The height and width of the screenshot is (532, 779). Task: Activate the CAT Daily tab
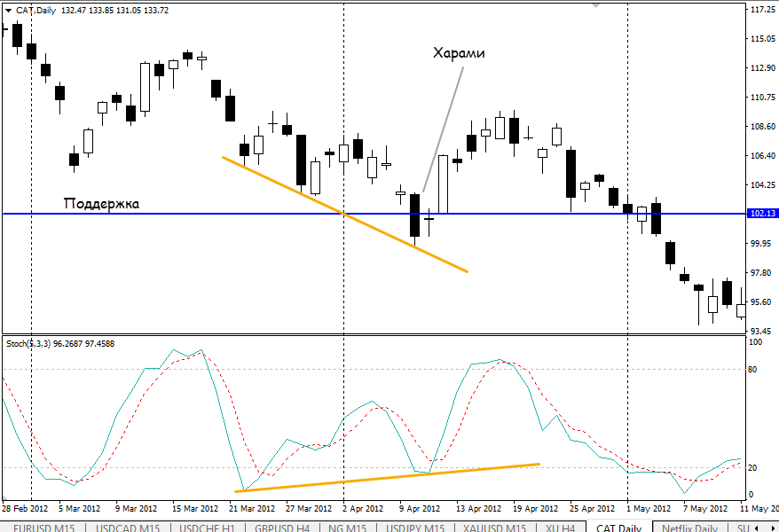(x=618, y=528)
